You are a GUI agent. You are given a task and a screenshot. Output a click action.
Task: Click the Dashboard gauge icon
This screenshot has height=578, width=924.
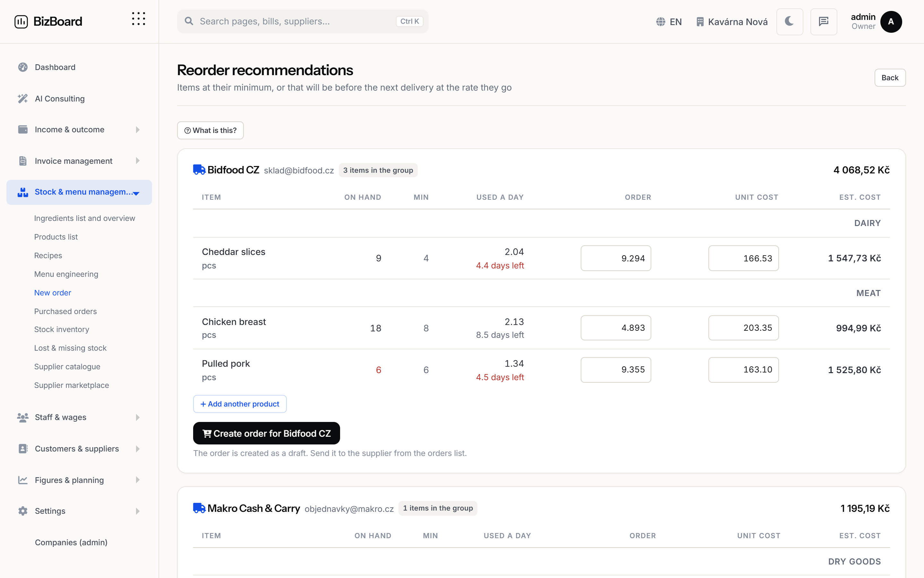tap(23, 67)
